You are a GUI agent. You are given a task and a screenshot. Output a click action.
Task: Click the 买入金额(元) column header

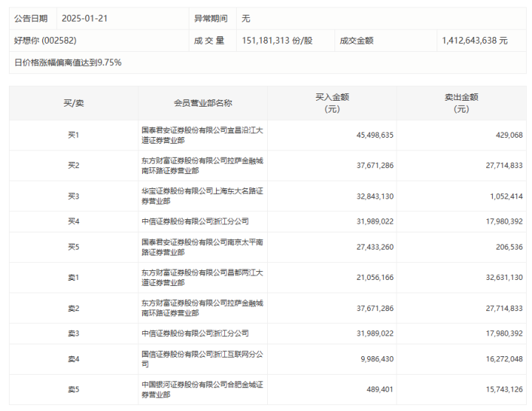click(x=332, y=103)
